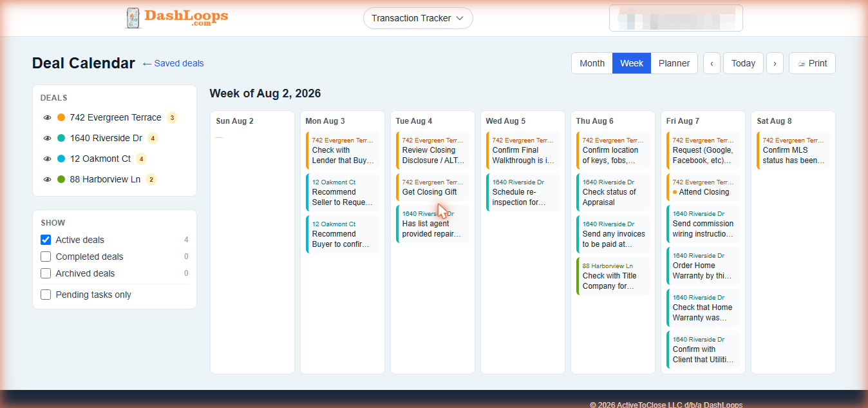Open Monday task Recommend Buyer to confirm
868x408 pixels.
343,234
